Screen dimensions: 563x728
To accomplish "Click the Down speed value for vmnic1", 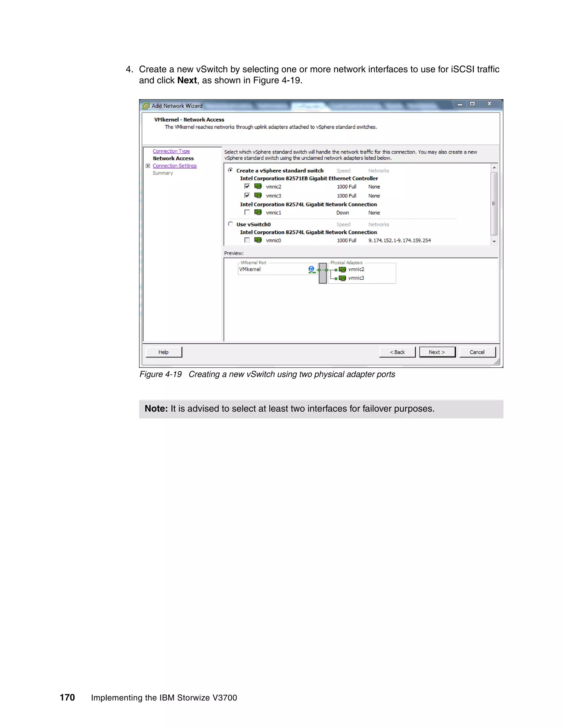I will pyautogui.click(x=343, y=213).
